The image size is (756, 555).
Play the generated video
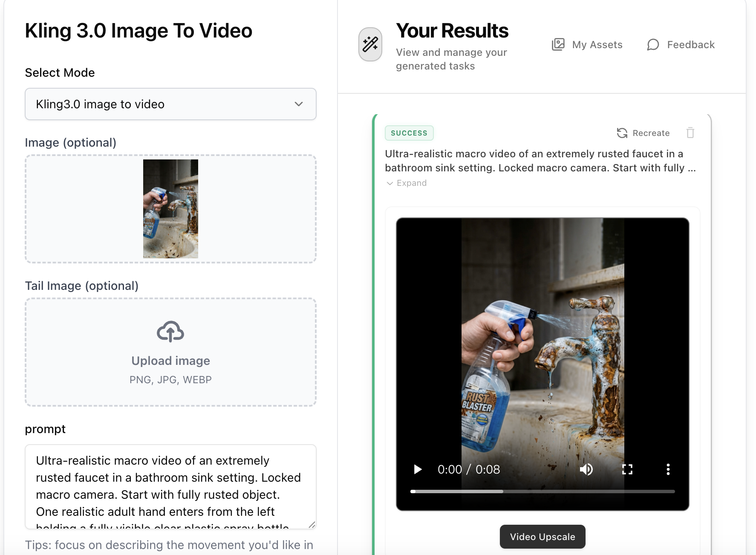(x=418, y=469)
